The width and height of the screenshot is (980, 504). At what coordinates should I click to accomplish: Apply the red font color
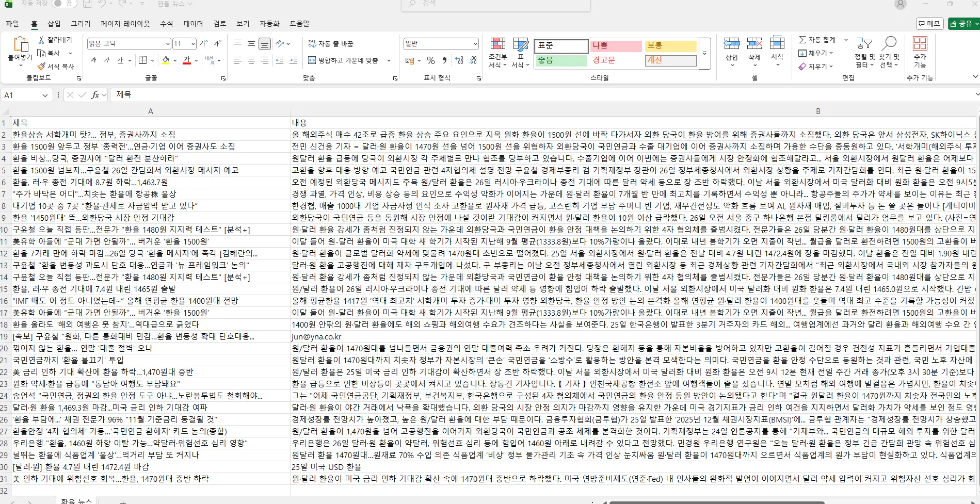pos(187,60)
